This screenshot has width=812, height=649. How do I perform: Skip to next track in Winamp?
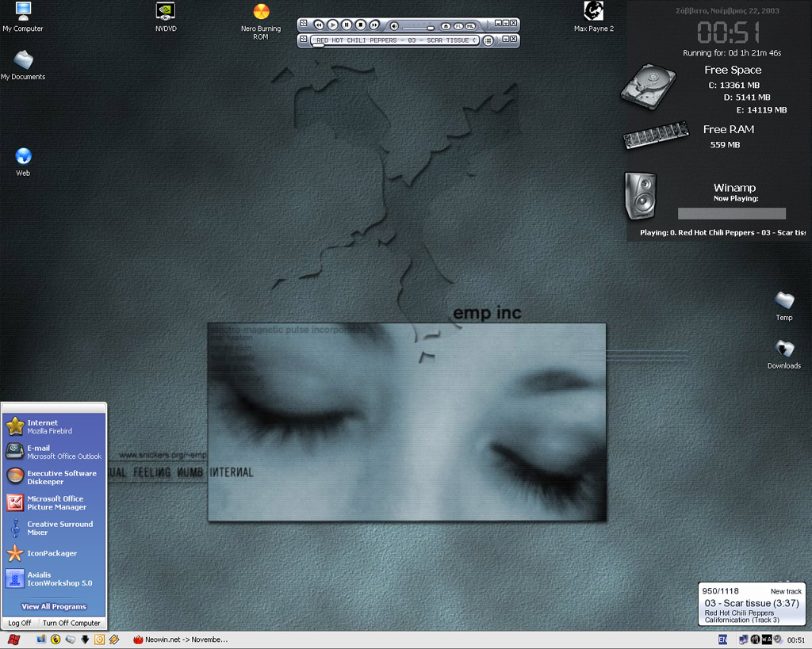[x=374, y=25]
